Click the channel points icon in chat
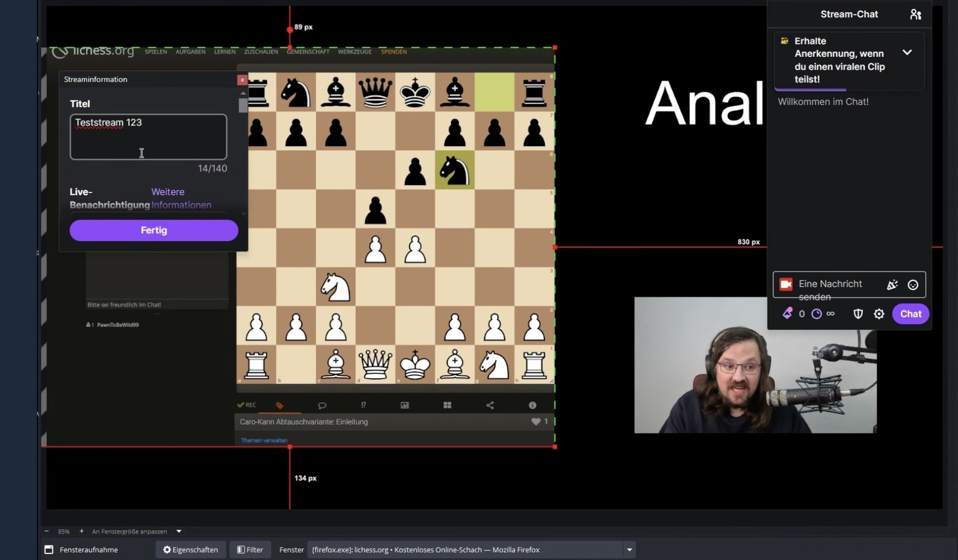Viewport: 958px width, 560px height. pyautogui.click(x=787, y=314)
